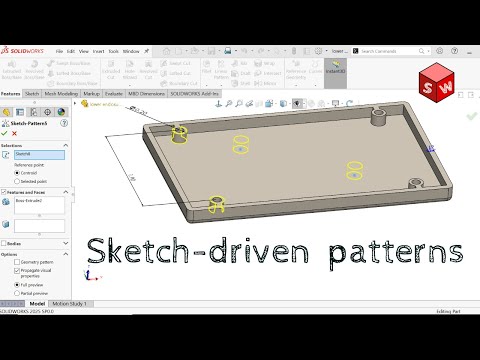Collapse the Selections section
This screenshot has height=360, width=480.
click(x=66, y=145)
